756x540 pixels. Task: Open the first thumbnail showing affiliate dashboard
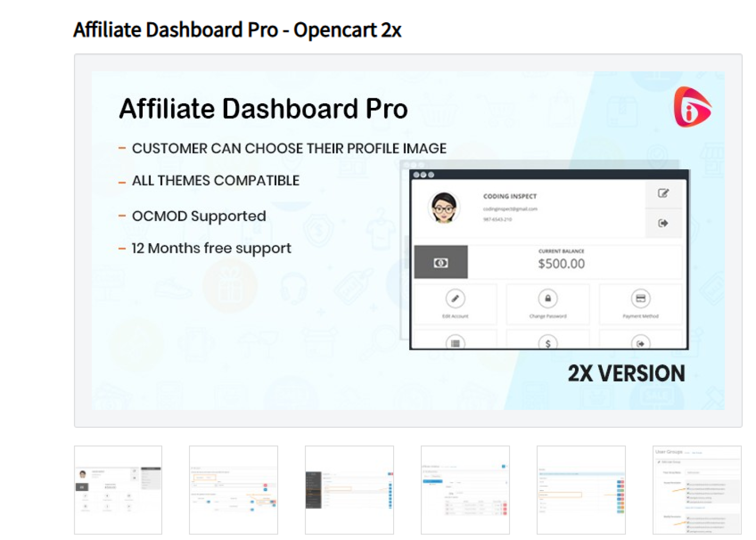coord(118,490)
